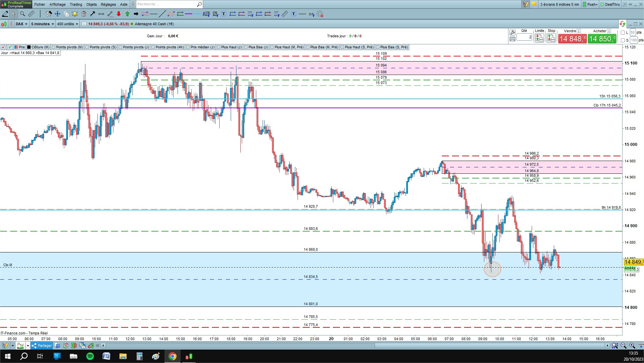Viewport: 644px width, 363px height.
Task: Open the 400 unités dropdown
Action: 67,24
